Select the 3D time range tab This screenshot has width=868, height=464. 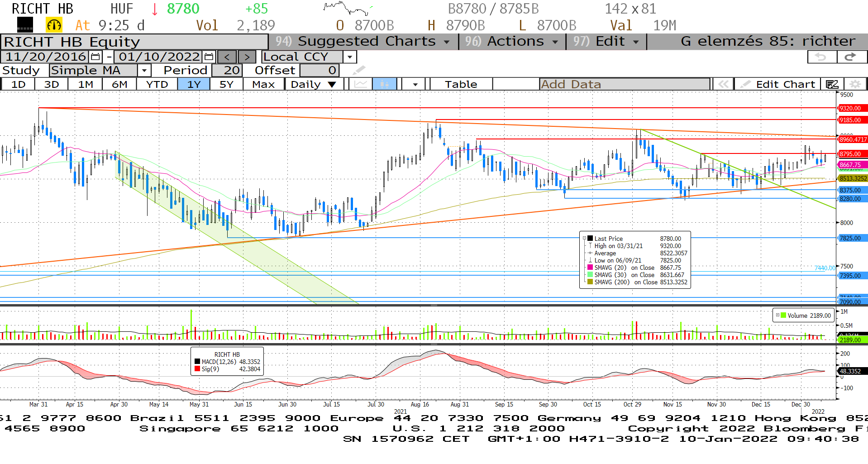coord(52,84)
